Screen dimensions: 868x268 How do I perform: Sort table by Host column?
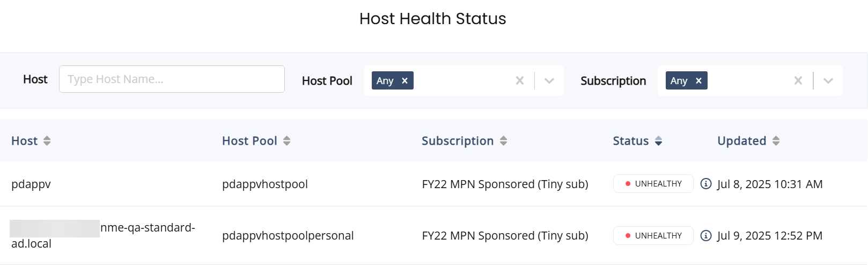47,141
